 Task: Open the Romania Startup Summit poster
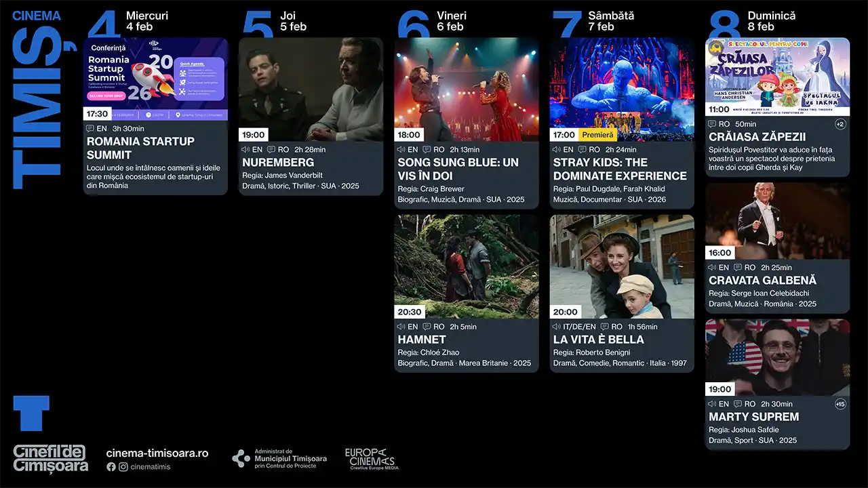155,79
